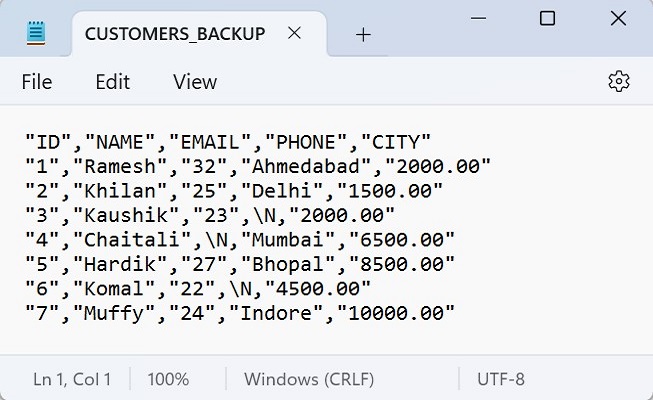The width and height of the screenshot is (653, 400).
Task: Open Notepad settings via the gear icon
Action: (619, 81)
